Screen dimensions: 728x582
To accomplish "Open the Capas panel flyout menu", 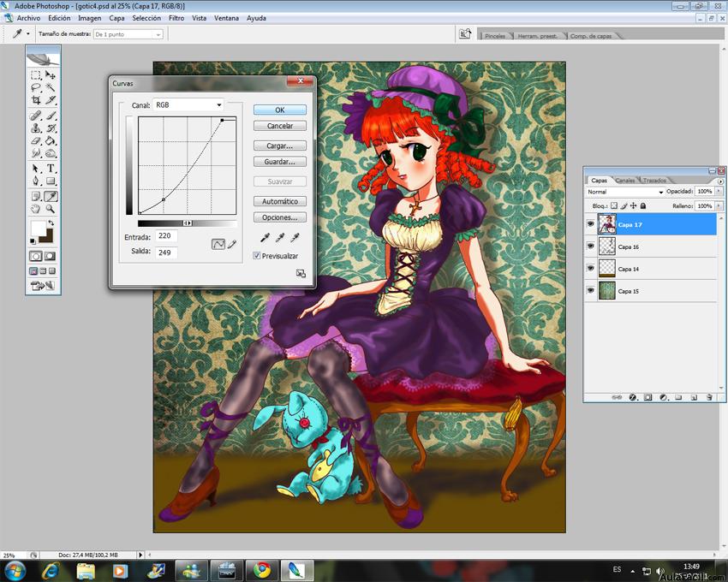I will pyautogui.click(x=720, y=181).
